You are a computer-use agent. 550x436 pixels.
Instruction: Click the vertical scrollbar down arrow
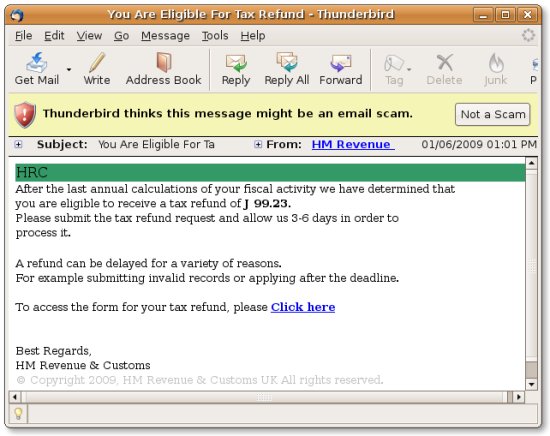click(531, 384)
